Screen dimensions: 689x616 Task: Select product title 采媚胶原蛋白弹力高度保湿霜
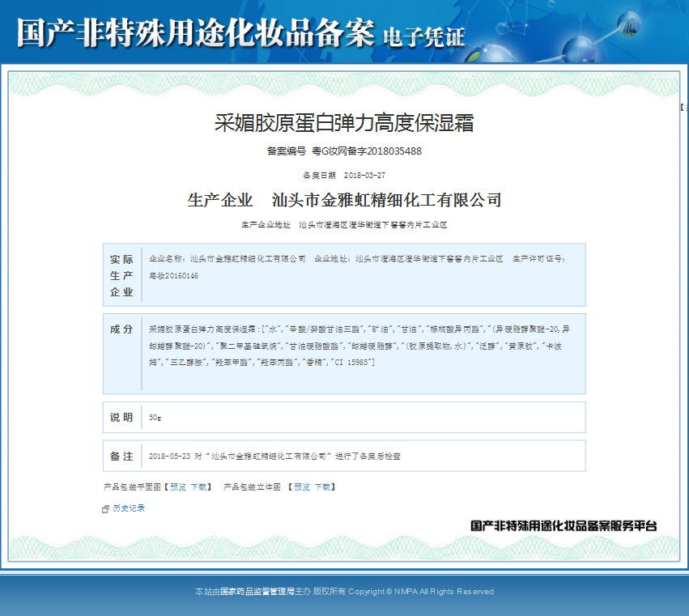pos(344,122)
